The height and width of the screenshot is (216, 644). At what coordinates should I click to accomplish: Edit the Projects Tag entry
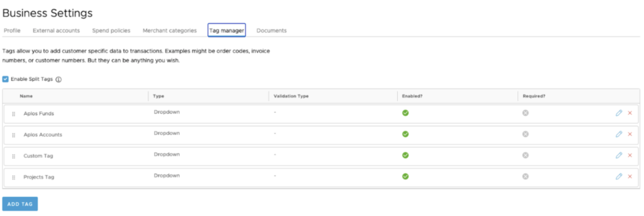[619, 177]
